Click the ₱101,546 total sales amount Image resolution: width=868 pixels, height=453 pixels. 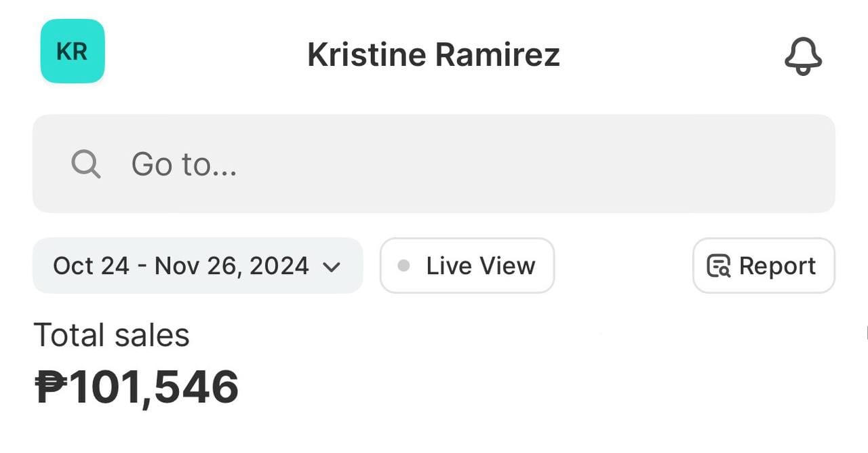[137, 387]
